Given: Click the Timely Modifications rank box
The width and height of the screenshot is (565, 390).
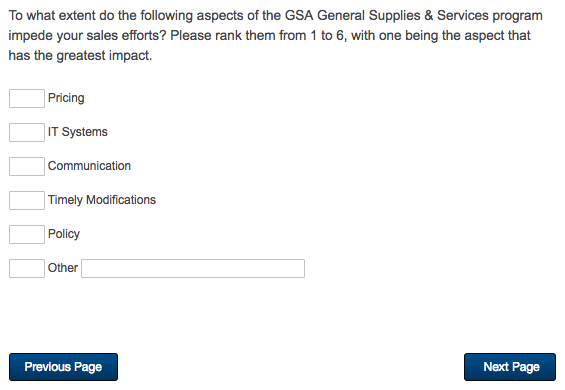Looking at the screenshot, I should click(27, 200).
